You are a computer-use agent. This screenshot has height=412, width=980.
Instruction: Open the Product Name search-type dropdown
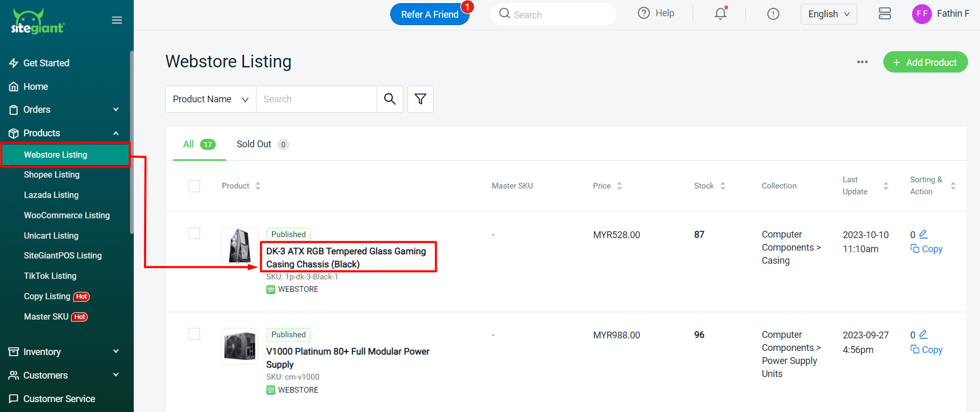tap(211, 99)
